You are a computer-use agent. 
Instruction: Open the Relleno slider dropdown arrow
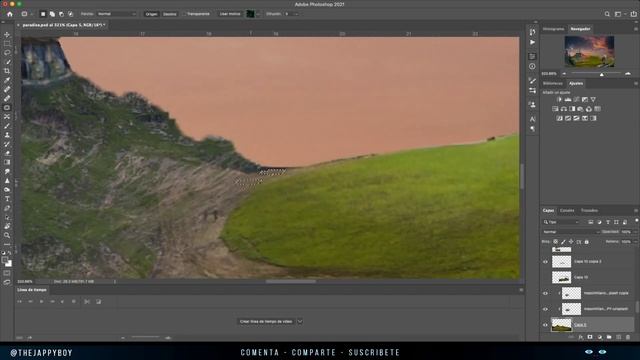point(635,242)
